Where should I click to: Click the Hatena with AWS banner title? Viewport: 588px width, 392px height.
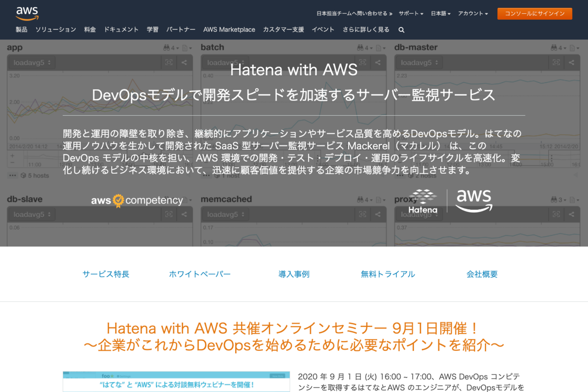(x=294, y=70)
